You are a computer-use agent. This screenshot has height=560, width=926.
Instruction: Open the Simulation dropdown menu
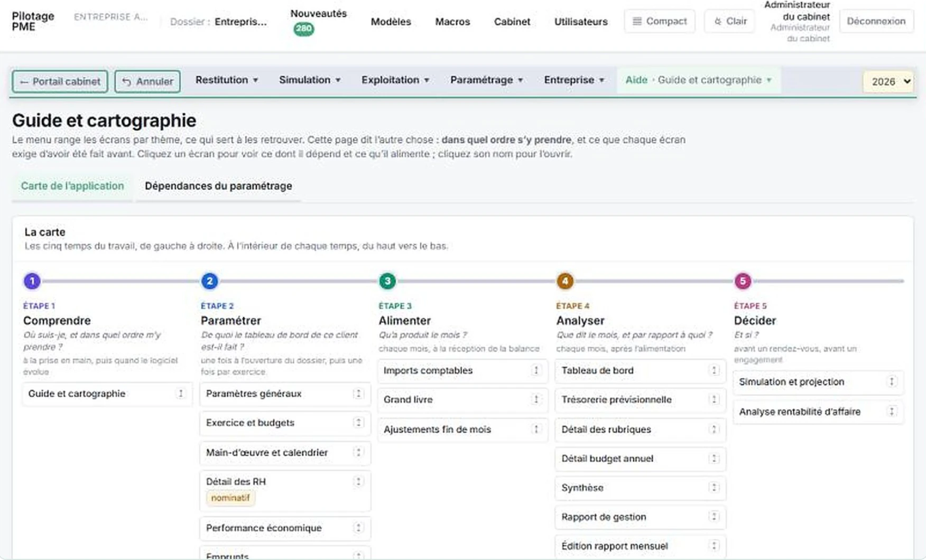coord(310,80)
